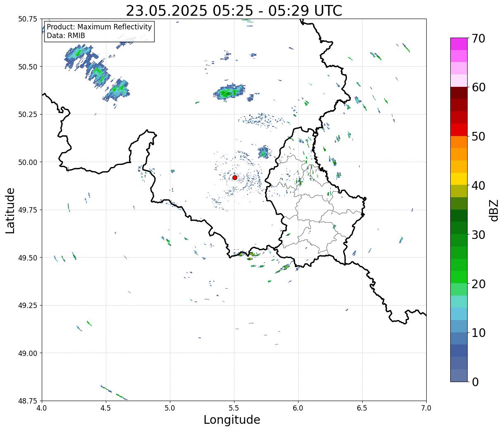Click the latitude tick label '50.00'
The width and height of the screenshot is (504, 430).
pos(27,162)
